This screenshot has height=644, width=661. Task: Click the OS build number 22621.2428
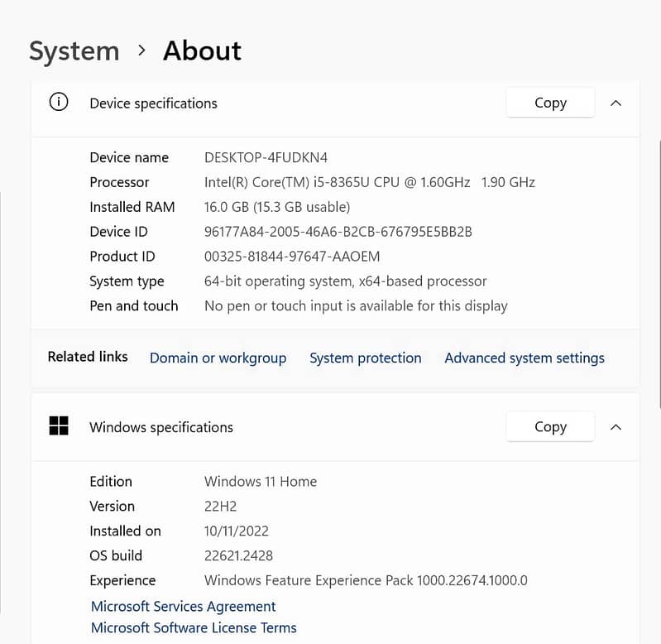[238, 555]
